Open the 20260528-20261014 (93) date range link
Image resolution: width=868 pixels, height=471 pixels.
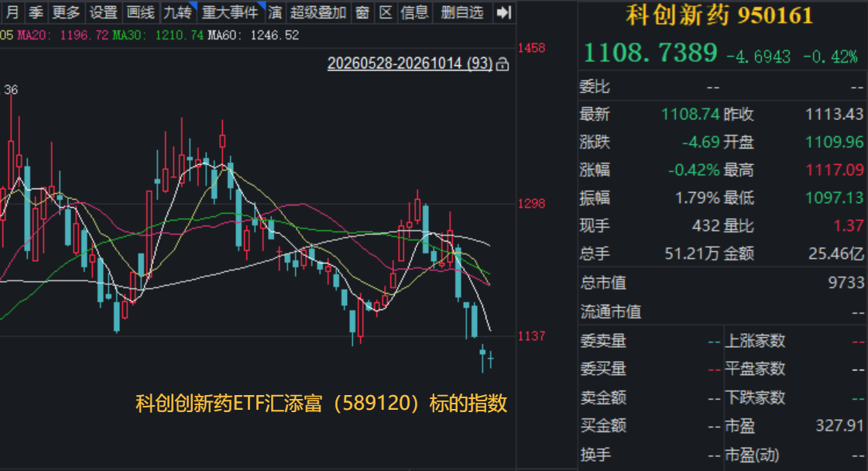410,64
